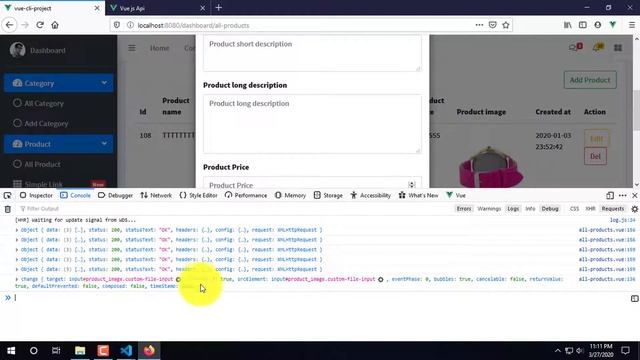Click the Add Product button
Screen dimensions: 640x360
pos(590,80)
